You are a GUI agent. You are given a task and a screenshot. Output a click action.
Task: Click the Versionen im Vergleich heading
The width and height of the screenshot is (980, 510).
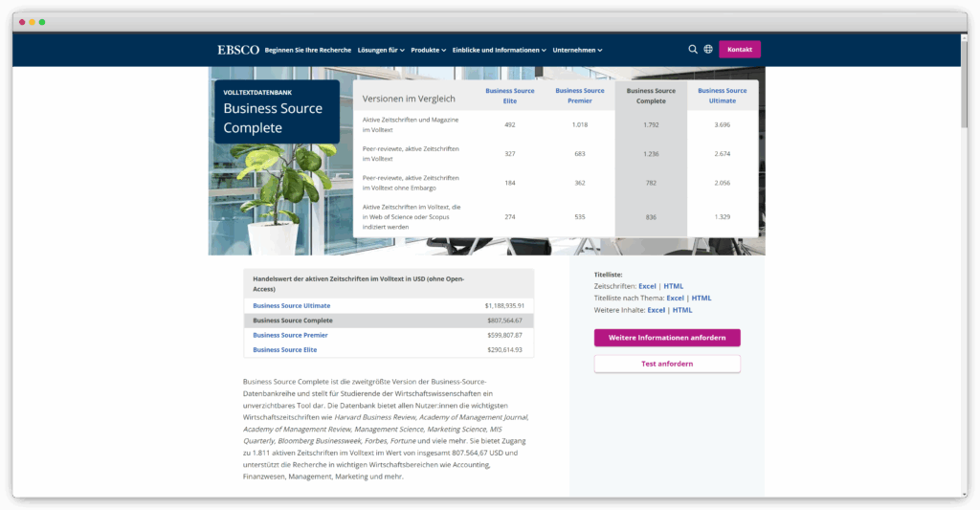click(x=409, y=99)
